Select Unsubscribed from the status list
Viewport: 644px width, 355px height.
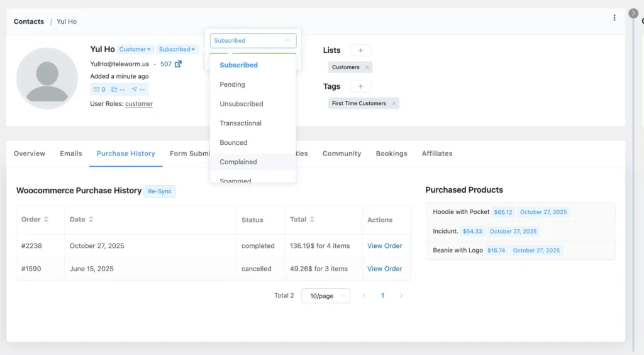click(x=241, y=104)
